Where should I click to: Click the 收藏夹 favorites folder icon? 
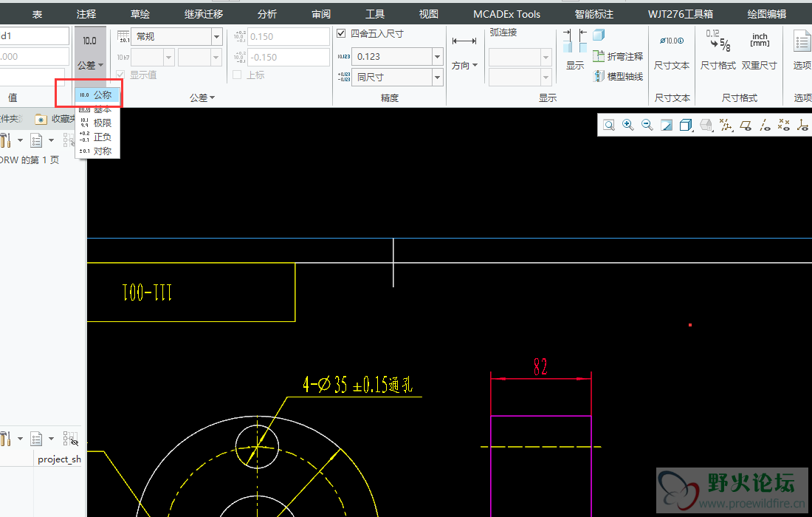point(41,119)
